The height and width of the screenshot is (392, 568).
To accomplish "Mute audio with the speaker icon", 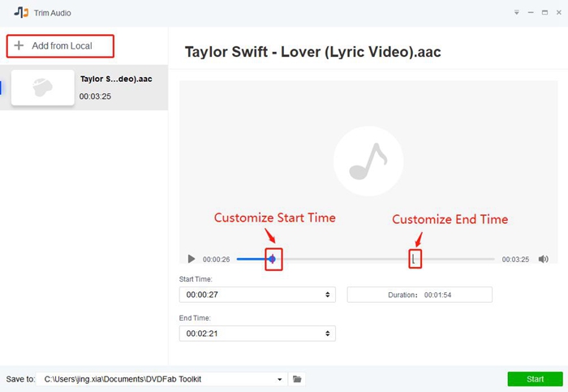I will pos(543,260).
